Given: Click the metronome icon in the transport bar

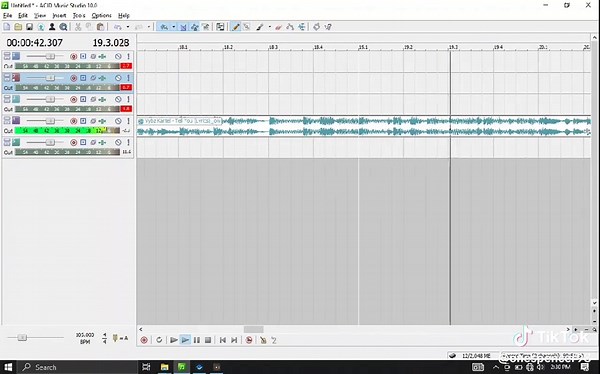Looking at the screenshot, I should (x=263, y=340).
